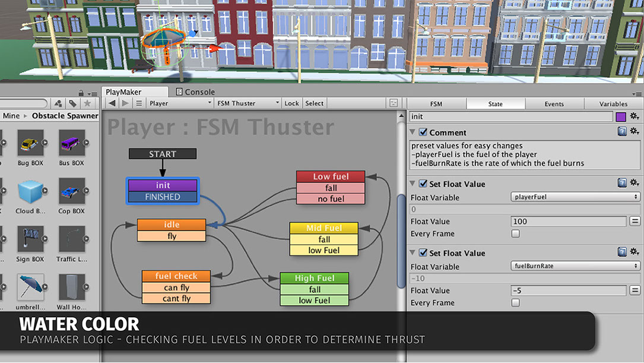Screen dimensions: 644x363
Task: Click the favorites star icon in Project panel
Action: coord(87,103)
